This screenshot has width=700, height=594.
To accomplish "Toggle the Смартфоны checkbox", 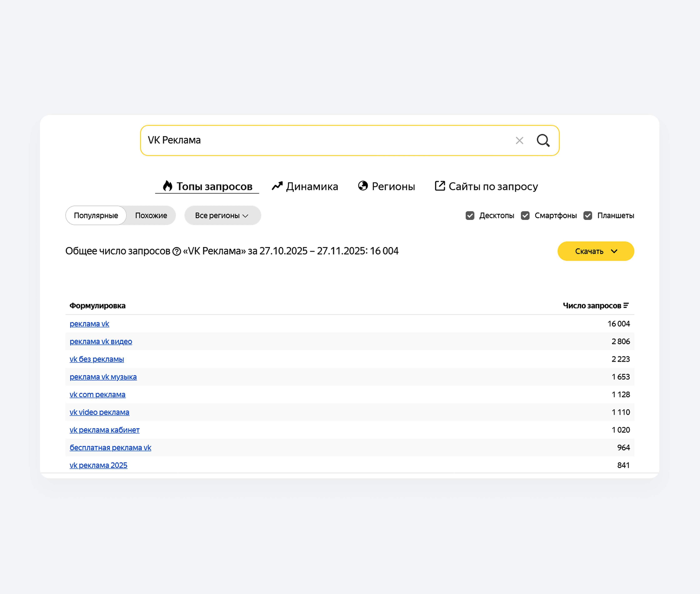I will point(525,216).
